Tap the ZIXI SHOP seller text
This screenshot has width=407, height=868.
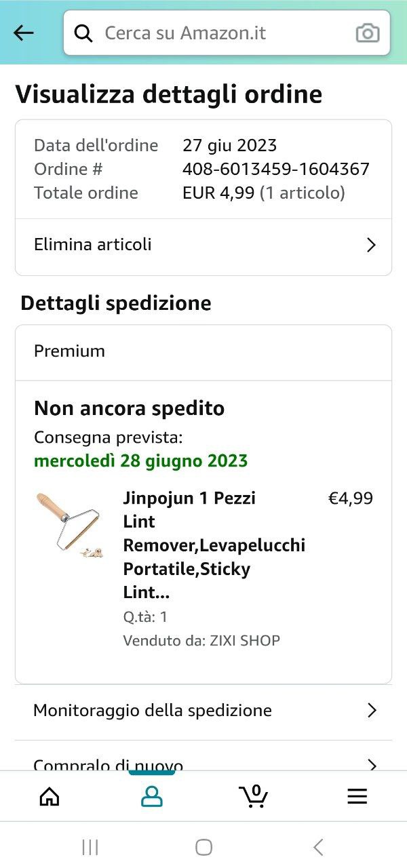tap(240, 640)
